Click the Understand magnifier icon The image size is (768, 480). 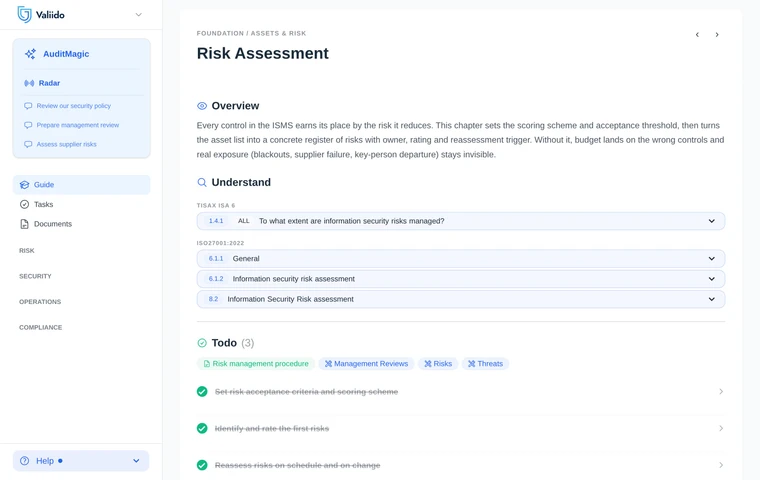tap(202, 183)
